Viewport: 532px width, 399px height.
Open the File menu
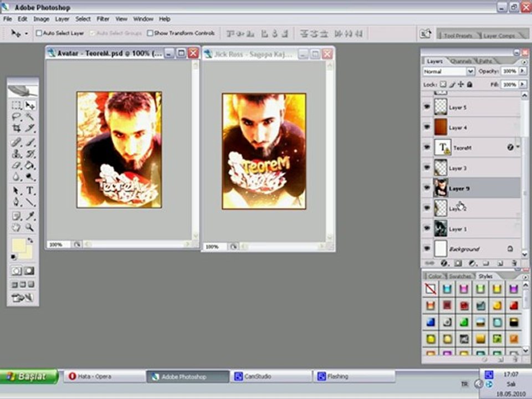click(7, 19)
